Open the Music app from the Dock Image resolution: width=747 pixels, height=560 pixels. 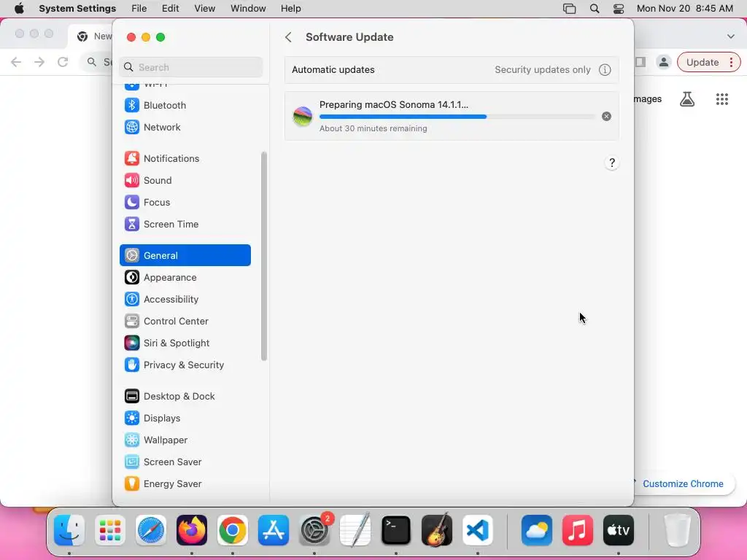point(578,530)
